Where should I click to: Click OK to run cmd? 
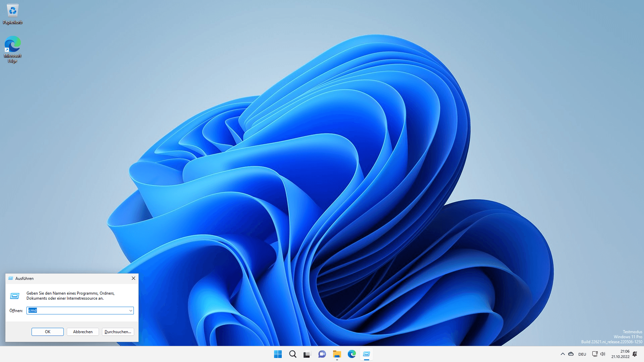[x=47, y=331]
